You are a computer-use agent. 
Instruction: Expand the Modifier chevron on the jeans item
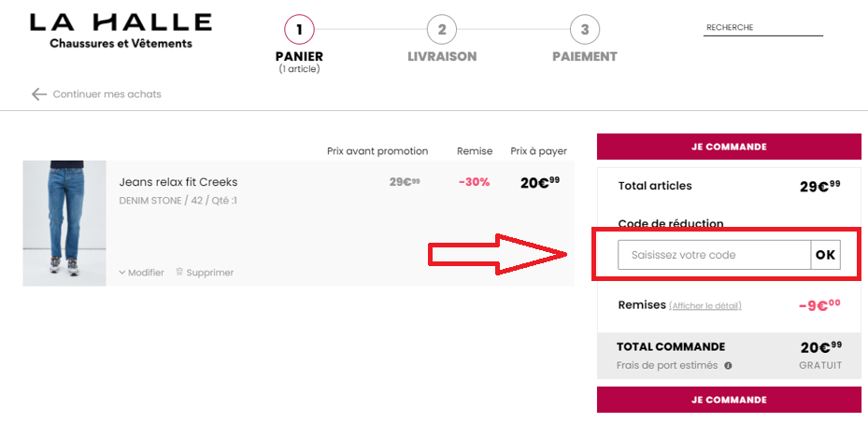click(121, 273)
